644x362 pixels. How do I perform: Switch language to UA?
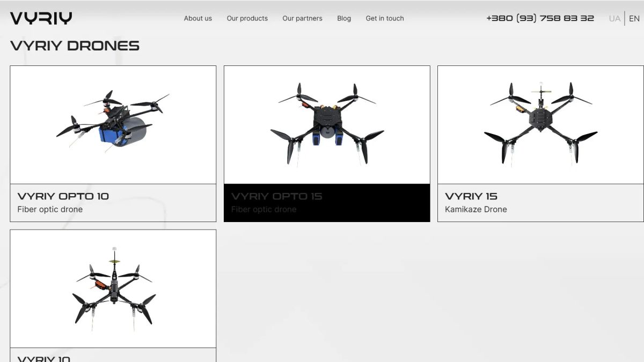coord(614,19)
